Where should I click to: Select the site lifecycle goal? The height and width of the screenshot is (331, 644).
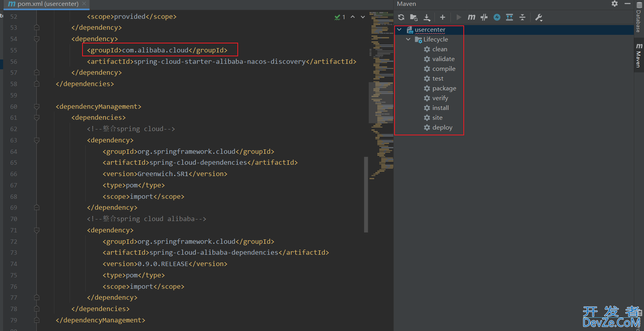[437, 118]
